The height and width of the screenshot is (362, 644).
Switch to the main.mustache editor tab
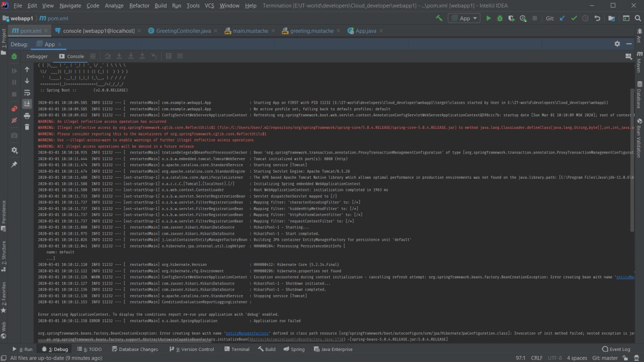[250, 31]
